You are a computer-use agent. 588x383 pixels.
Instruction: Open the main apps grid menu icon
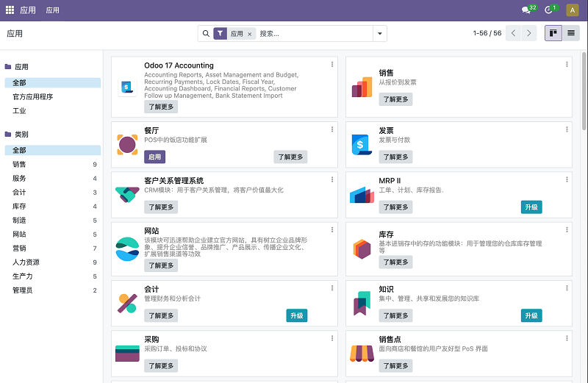10,10
